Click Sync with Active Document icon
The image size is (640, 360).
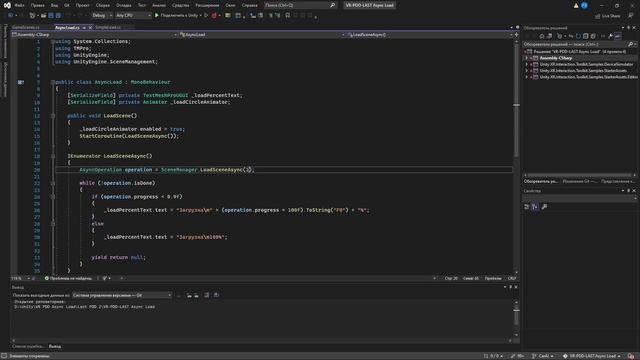pyautogui.click(x=571, y=36)
